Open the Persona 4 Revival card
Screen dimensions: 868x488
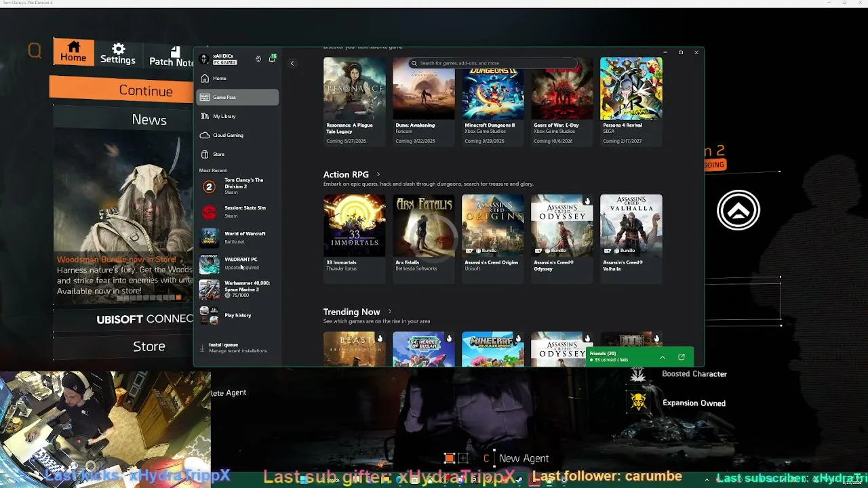coord(631,101)
